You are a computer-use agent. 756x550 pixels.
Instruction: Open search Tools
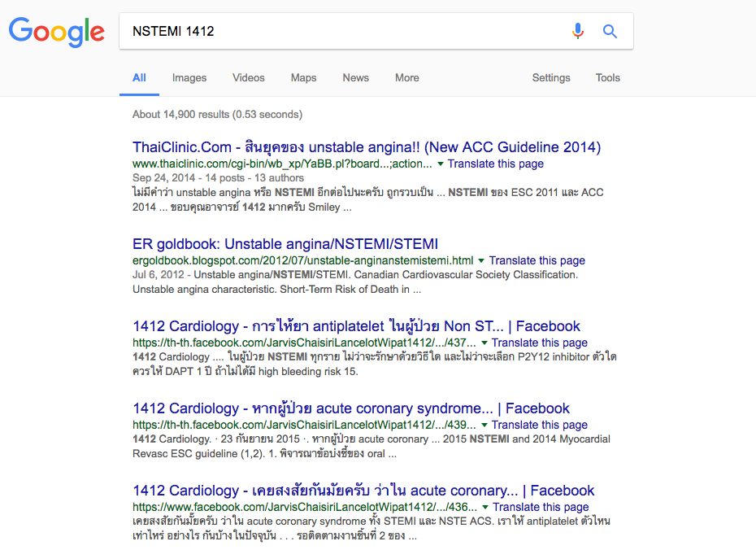point(607,77)
